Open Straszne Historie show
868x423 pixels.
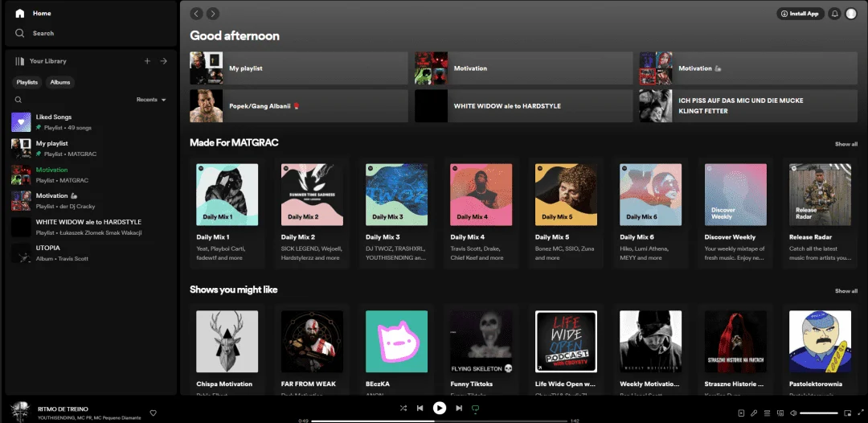point(735,349)
